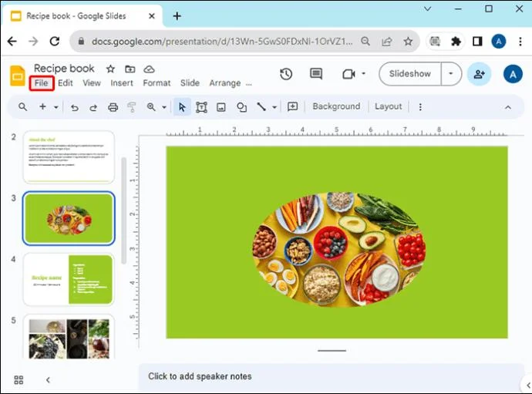Screen dimensions: 532x394
Task: Select the shape tool icon
Action: [241, 107]
